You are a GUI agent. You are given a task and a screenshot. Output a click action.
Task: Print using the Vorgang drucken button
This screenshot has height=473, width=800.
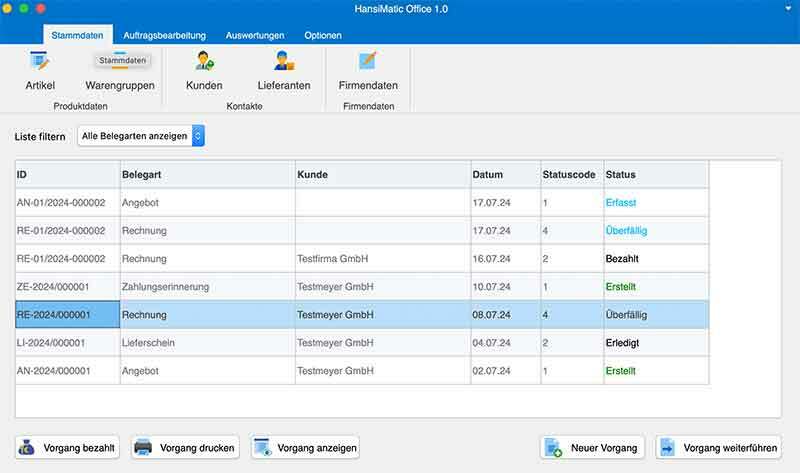click(185, 447)
